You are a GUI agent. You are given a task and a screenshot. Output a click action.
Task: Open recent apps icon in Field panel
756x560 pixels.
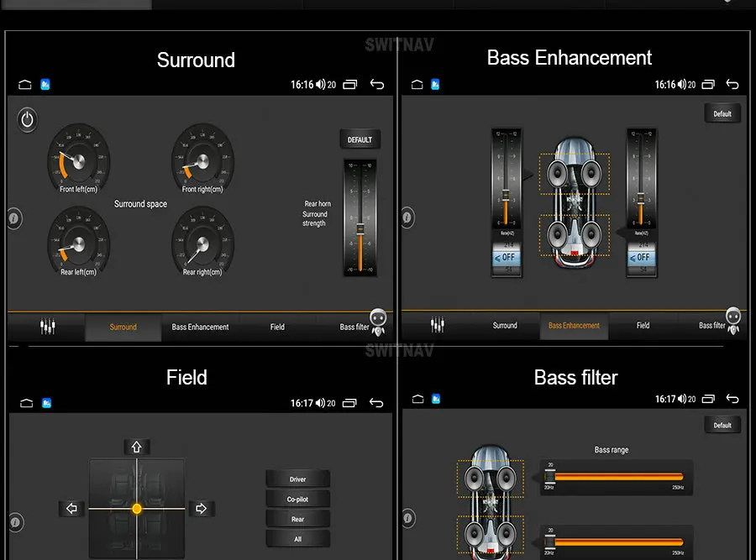(x=349, y=403)
